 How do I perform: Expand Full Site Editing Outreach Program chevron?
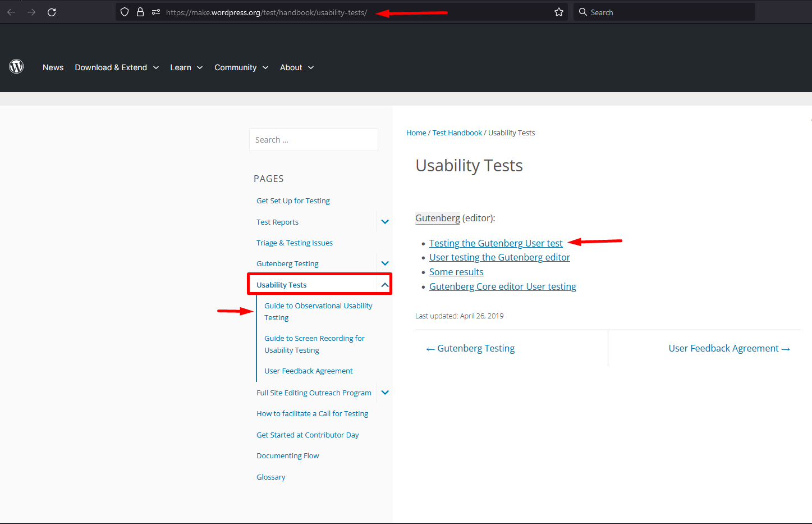click(x=385, y=393)
